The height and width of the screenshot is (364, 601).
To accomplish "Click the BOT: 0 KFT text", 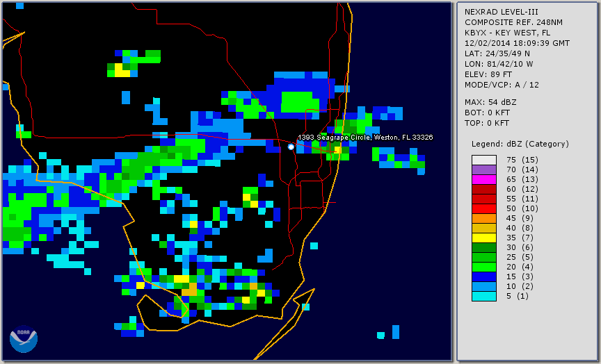I will [x=487, y=113].
